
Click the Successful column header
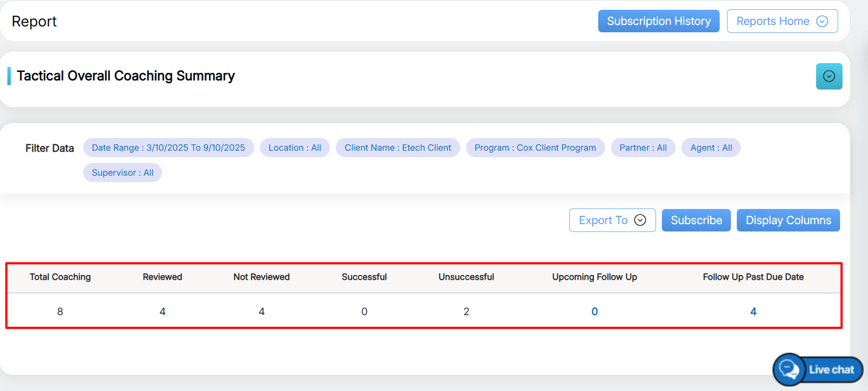click(364, 277)
